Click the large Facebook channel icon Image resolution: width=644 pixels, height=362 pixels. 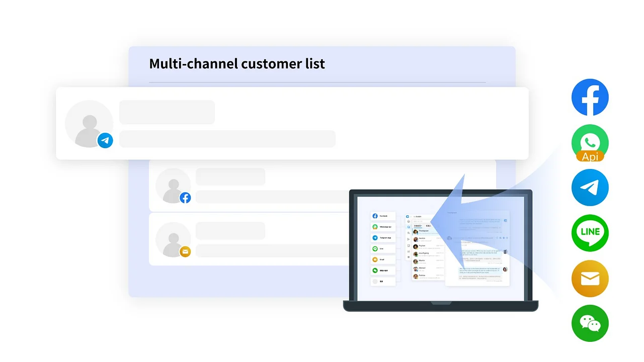pyautogui.click(x=590, y=97)
